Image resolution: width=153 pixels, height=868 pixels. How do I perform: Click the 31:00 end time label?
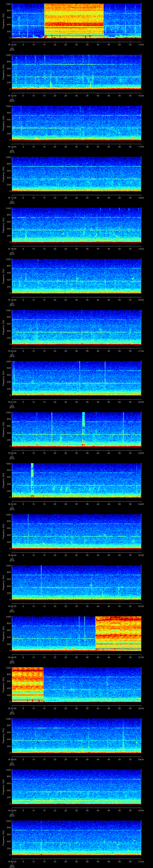141,861
